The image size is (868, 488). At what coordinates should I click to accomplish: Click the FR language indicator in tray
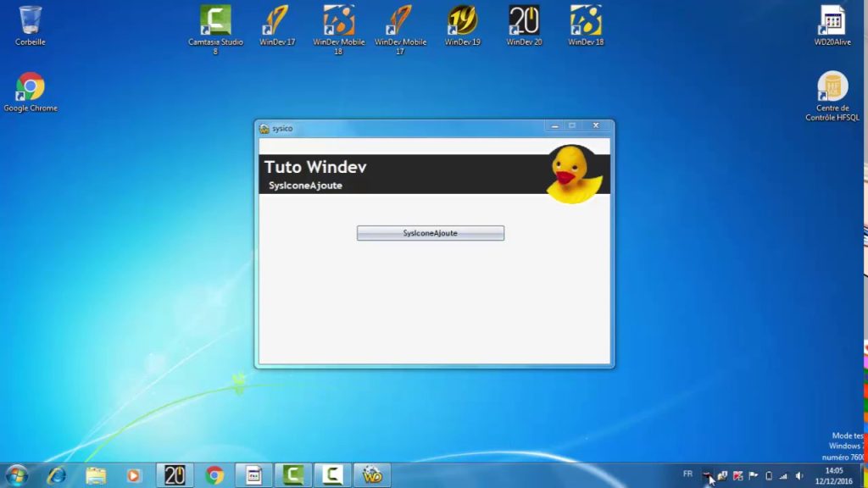[x=687, y=474]
